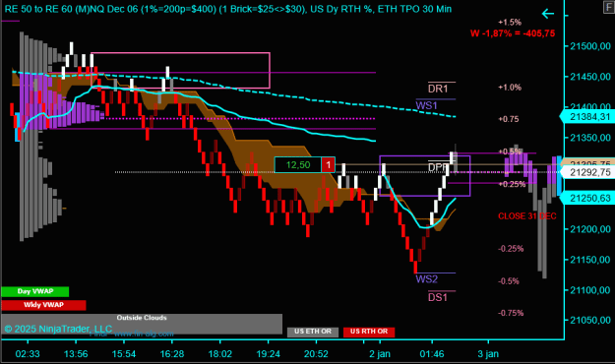Click the WS1 pivot label
This screenshot has height=364, width=615.
coord(426,105)
